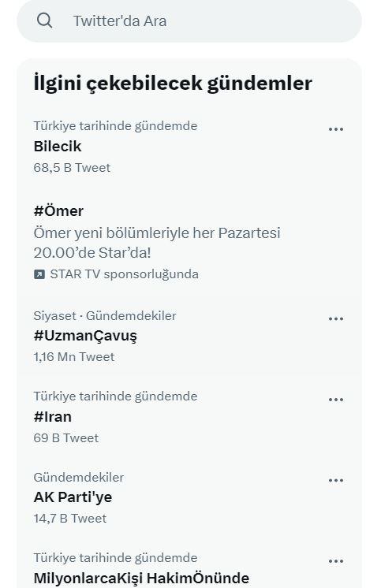Open more options for Bilecik trend
381x588 pixels.
coord(335,129)
